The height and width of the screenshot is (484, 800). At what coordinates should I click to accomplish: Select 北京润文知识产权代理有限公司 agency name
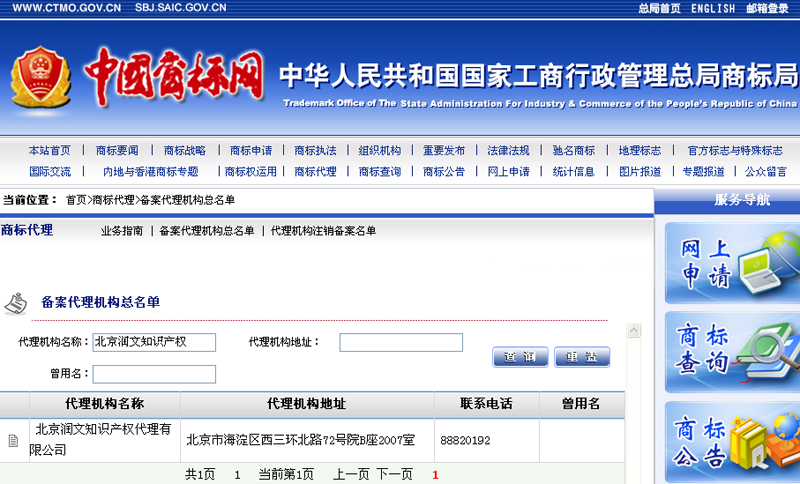click(101, 440)
